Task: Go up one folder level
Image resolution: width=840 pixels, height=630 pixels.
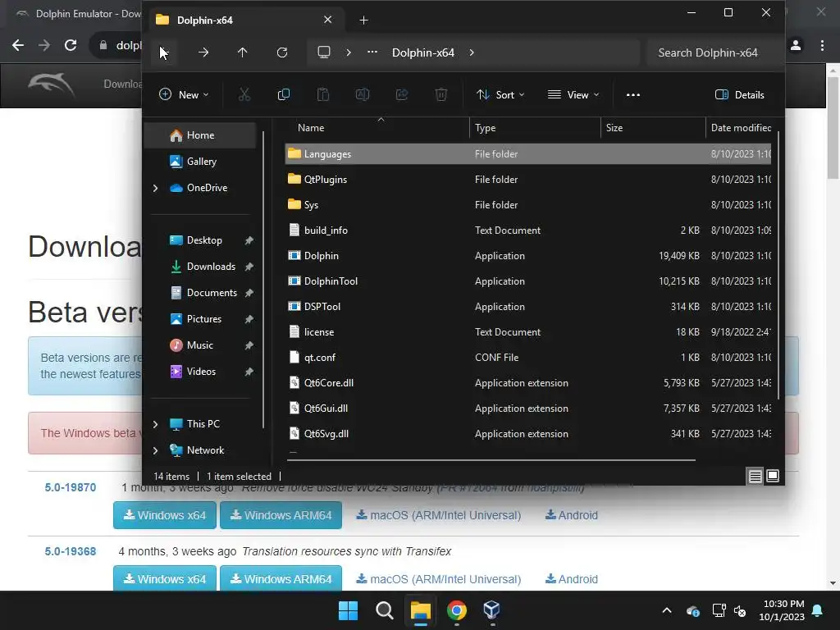Action: [x=243, y=52]
